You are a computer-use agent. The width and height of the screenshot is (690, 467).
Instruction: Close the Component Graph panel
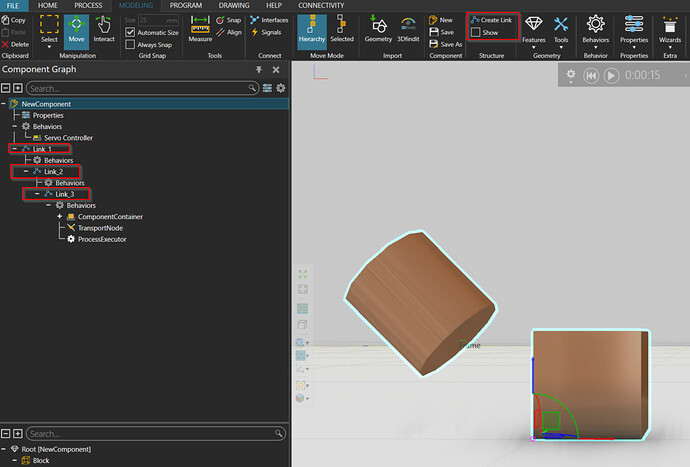(x=276, y=70)
